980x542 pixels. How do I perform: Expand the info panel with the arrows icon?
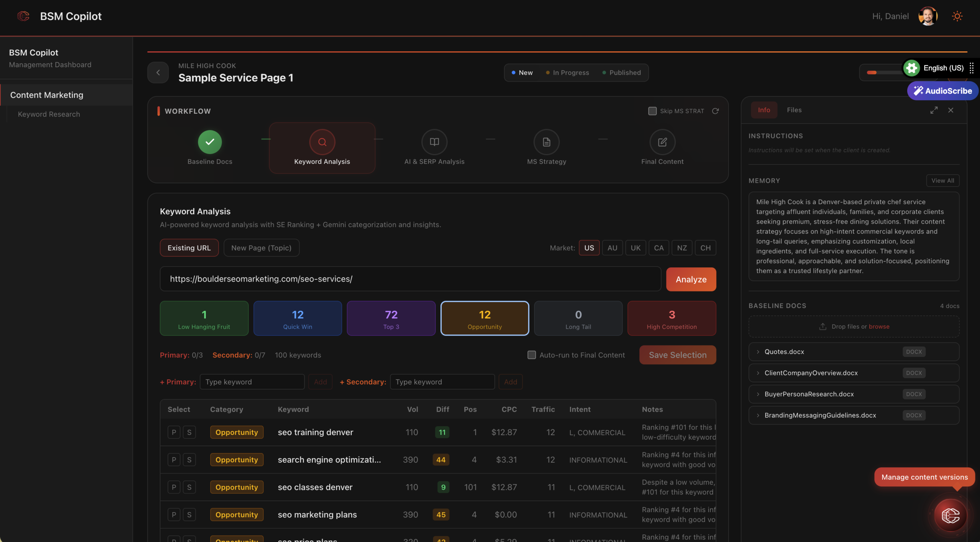coord(934,110)
